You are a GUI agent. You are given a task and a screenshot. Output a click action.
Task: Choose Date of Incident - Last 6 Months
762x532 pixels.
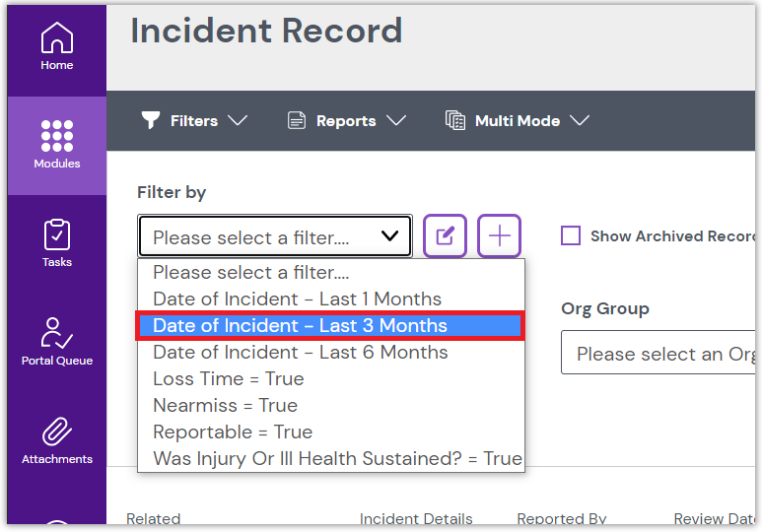pyautogui.click(x=300, y=353)
